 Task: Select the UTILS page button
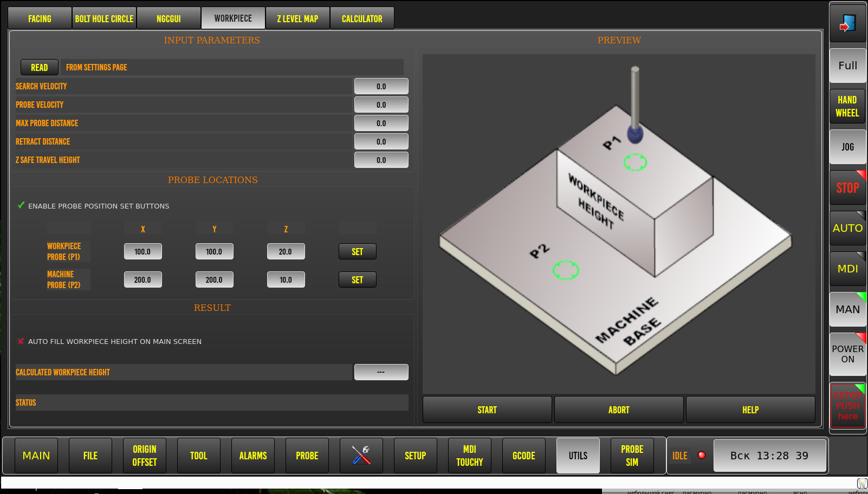point(578,456)
